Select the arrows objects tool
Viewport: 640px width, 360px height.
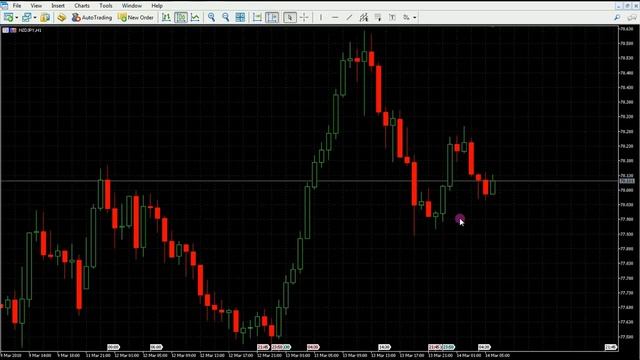(406, 17)
